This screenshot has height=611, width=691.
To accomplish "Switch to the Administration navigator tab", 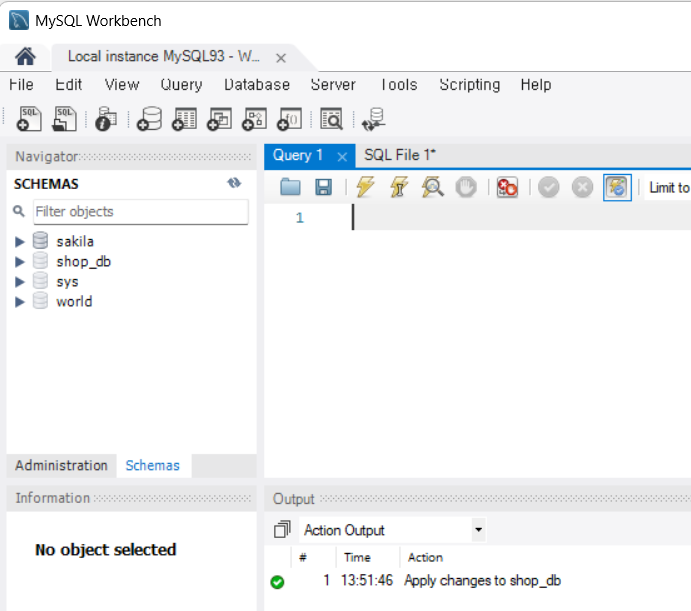I will tap(61, 466).
